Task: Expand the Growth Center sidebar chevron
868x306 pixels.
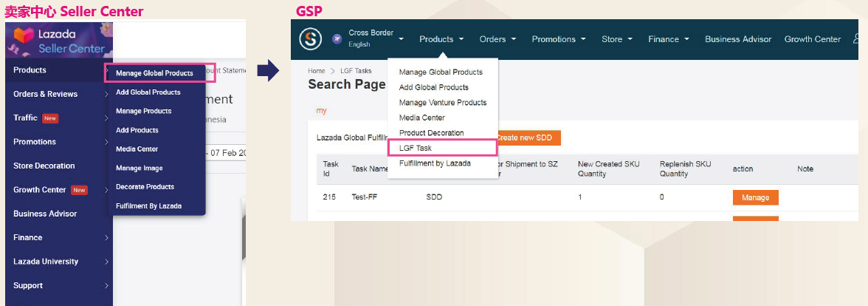Action: 106,190
